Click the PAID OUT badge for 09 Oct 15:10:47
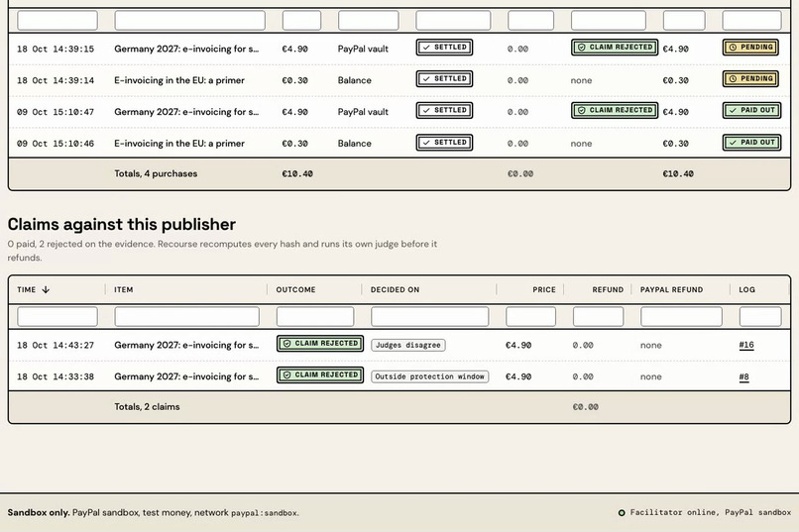This screenshot has height=532, width=799. pyautogui.click(x=751, y=111)
